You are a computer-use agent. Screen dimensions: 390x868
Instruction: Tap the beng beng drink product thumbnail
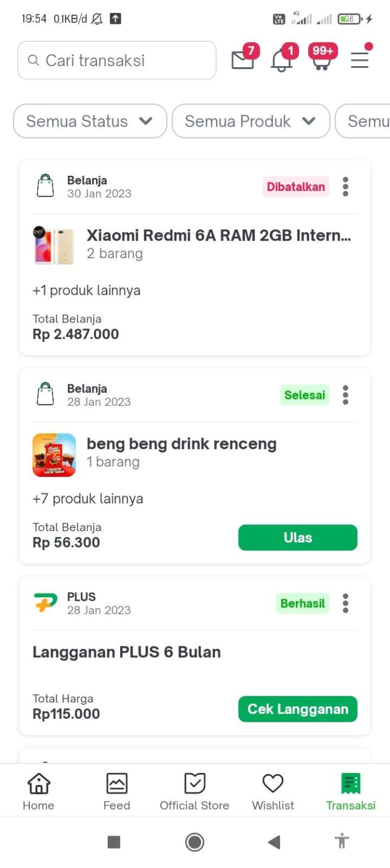click(x=54, y=454)
